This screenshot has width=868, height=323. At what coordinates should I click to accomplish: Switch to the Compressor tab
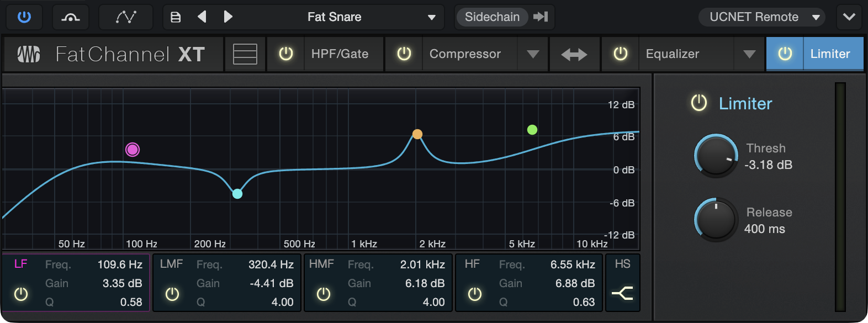(x=470, y=54)
